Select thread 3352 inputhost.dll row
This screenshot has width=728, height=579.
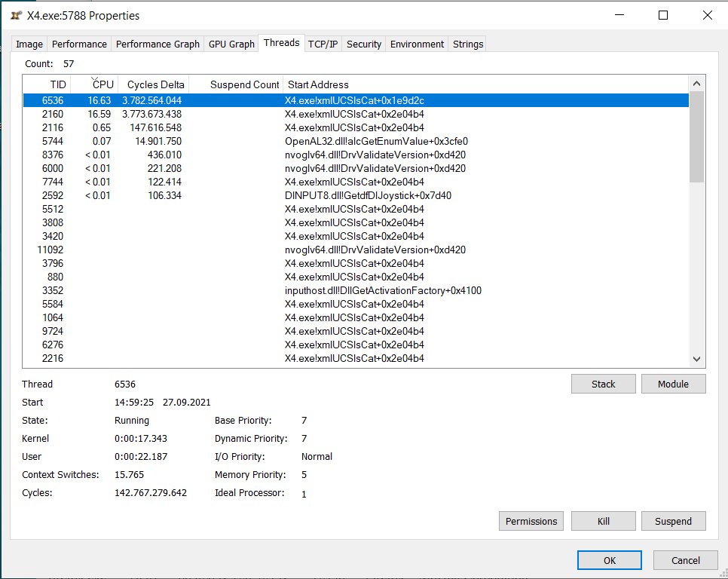[356, 290]
